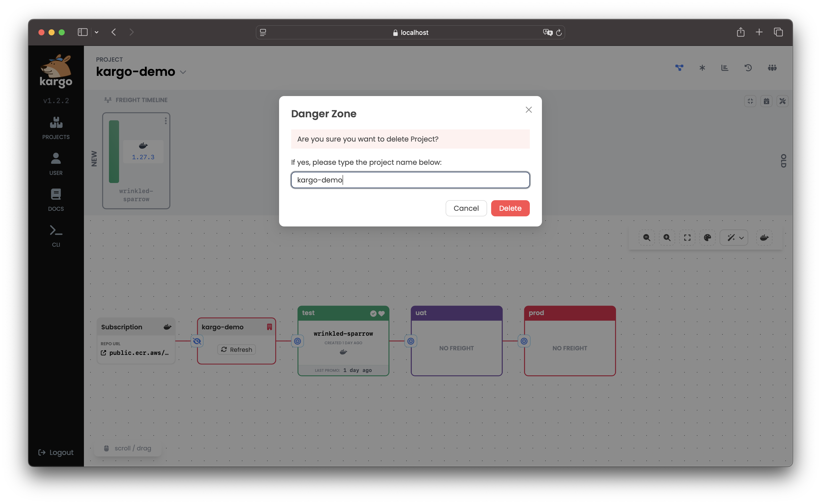The height and width of the screenshot is (504, 821).
Task: Toggle the target icon on the prod stage
Action: [524, 341]
